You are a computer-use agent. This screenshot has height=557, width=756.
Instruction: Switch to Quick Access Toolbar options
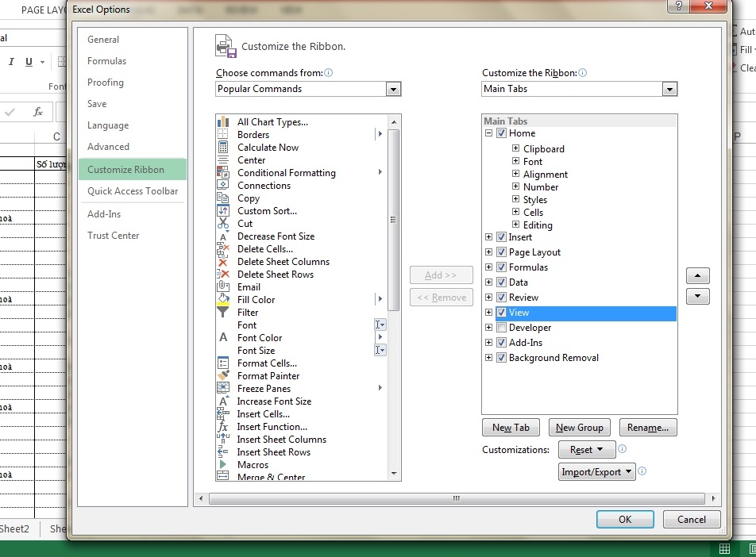(x=133, y=190)
